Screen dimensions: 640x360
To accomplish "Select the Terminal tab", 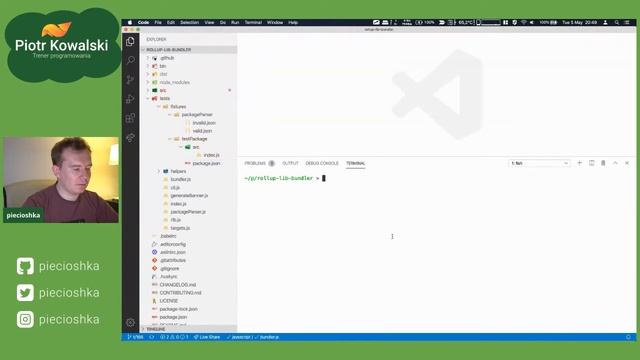I will click(x=356, y=163).
